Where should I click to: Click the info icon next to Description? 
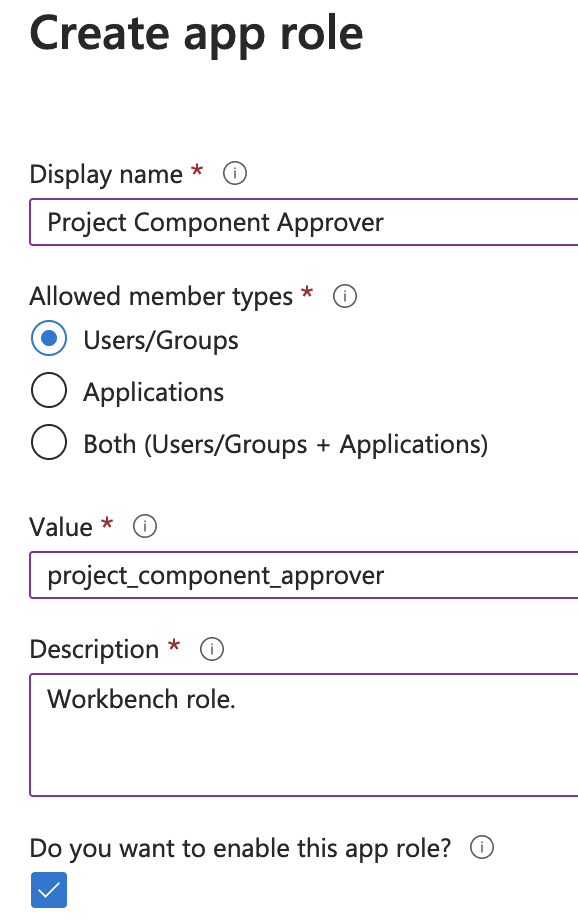(x=212, y=649)
